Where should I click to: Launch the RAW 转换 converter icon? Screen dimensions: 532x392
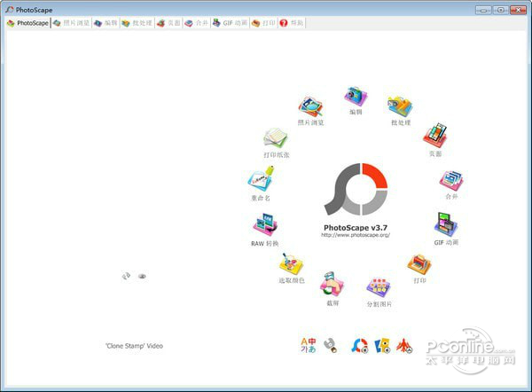coord(265,224)
